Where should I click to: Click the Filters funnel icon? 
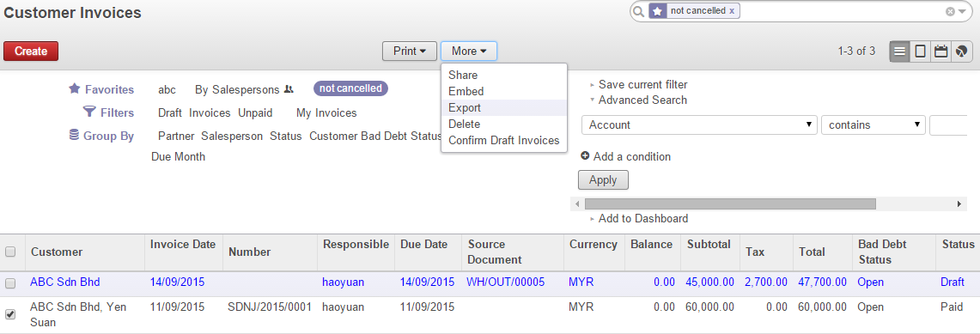[88, 112]
